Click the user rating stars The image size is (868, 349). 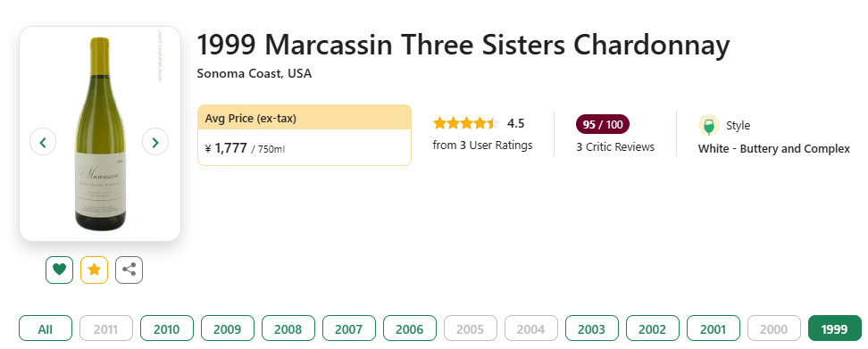click(x=466, y=123)
